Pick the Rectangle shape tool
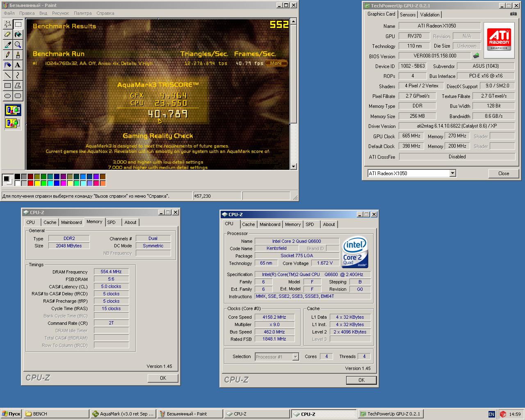This screenshot has width=525, height=420. (8, 86)
